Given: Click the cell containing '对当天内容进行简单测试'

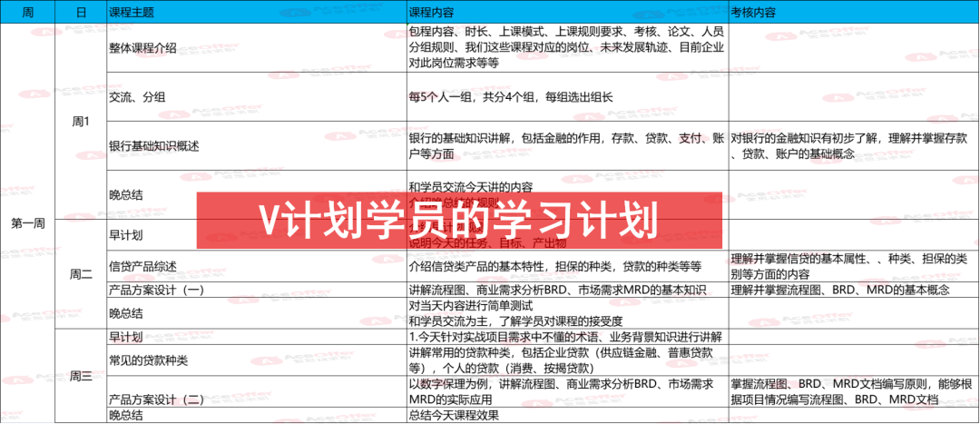Looking at the screenshot, I should pyautogui.click(x=567, y=312).
